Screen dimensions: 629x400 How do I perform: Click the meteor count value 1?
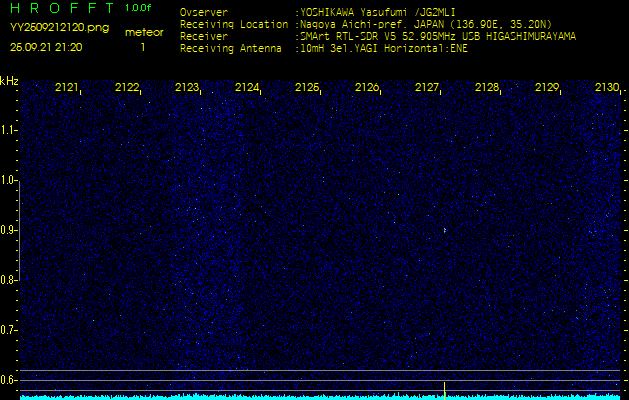[143, 47]
